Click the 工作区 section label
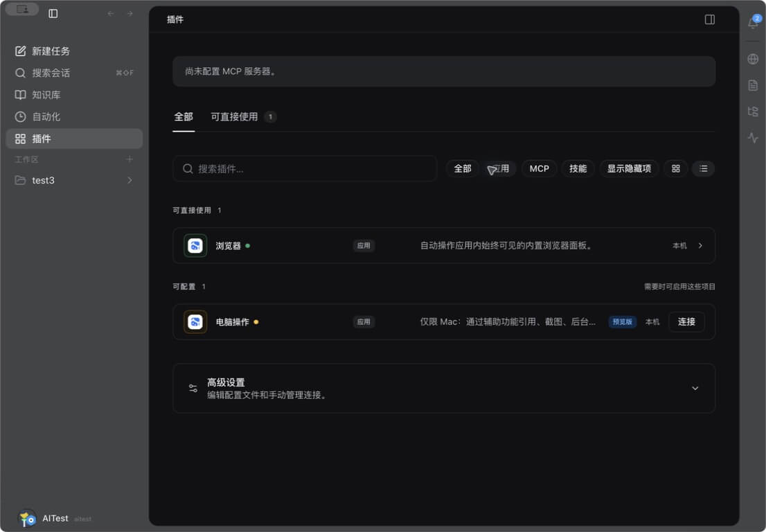 tap(26, 159)
